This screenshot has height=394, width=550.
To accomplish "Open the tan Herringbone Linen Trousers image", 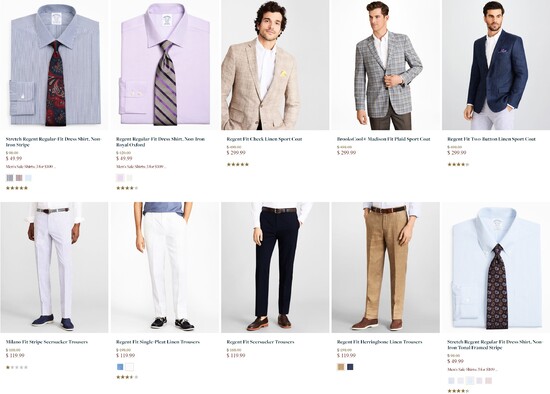I will 385,267.
